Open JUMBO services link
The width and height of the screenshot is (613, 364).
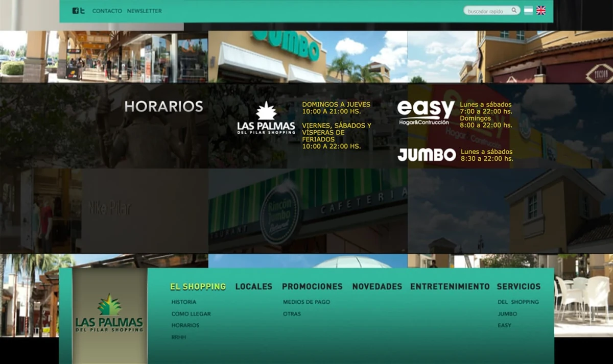tap(507, 314)
